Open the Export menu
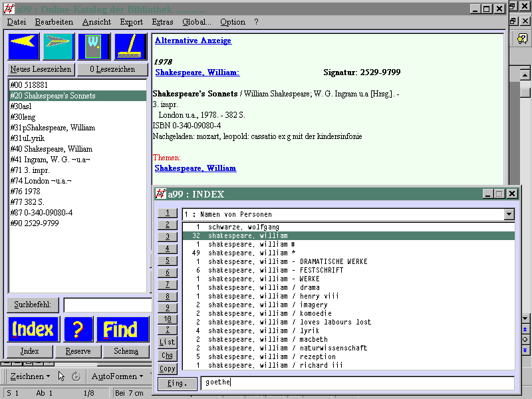Image resolution: width=532 pixels, height=399 pixels. tap(131, 22)
